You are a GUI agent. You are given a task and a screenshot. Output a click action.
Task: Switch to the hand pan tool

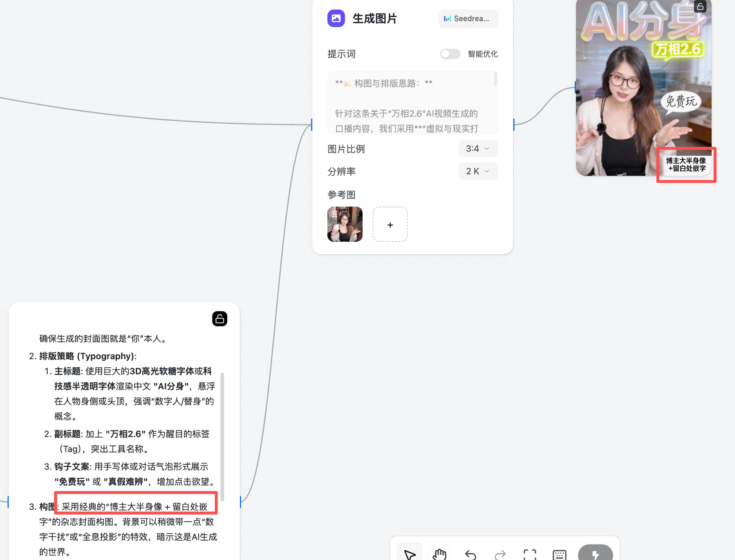tap(440, 554)
